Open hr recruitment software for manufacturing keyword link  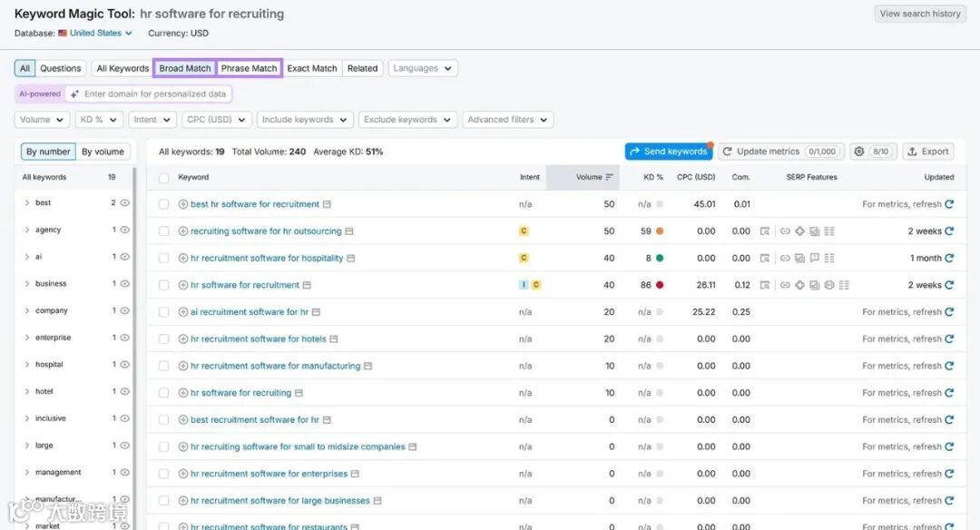[x=276, y=366]
